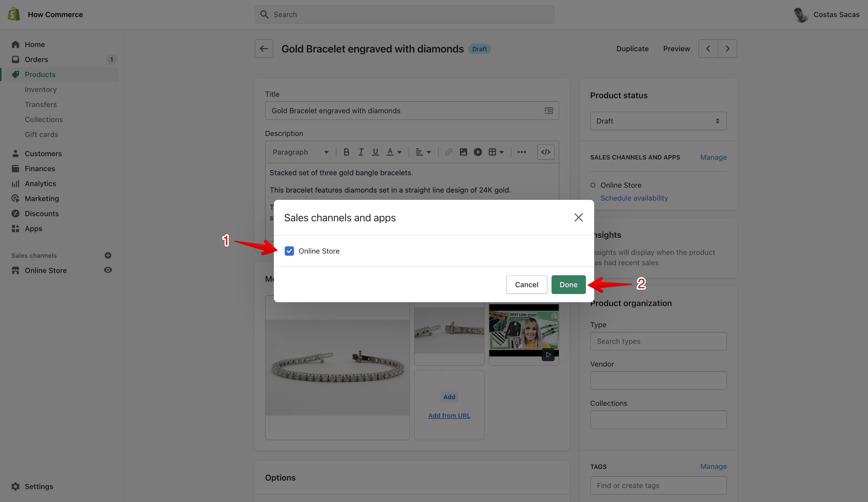Toggle italic formatting in description
Image resolution: width=868 pixels, height=502 pixels.
tap(361, 152)
